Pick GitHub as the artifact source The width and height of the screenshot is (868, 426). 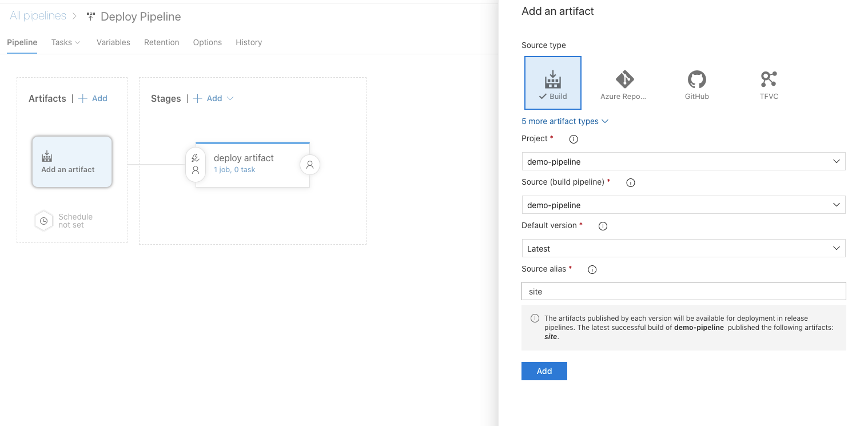click(696, 82)
